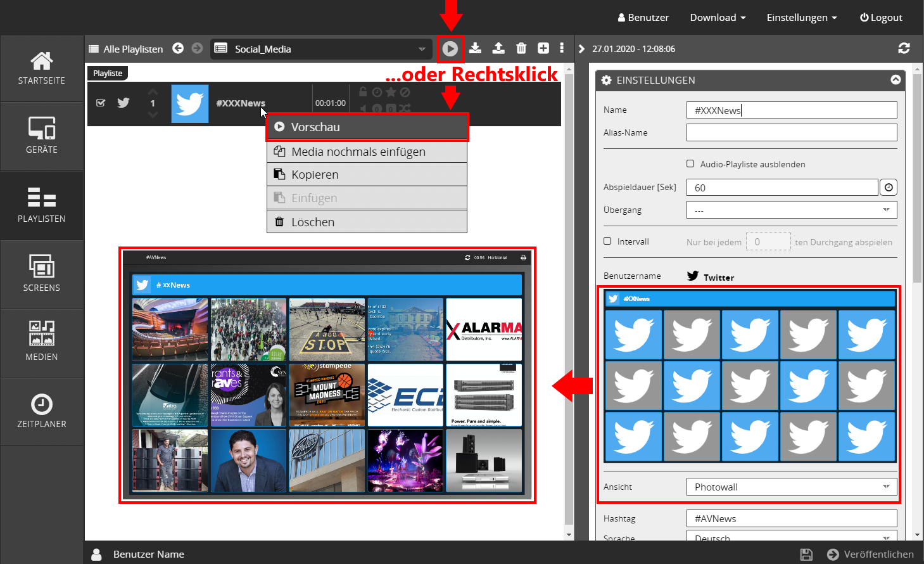
Task: Go to the Screens section
Action: pyautogui.click(x=42, y=274)
